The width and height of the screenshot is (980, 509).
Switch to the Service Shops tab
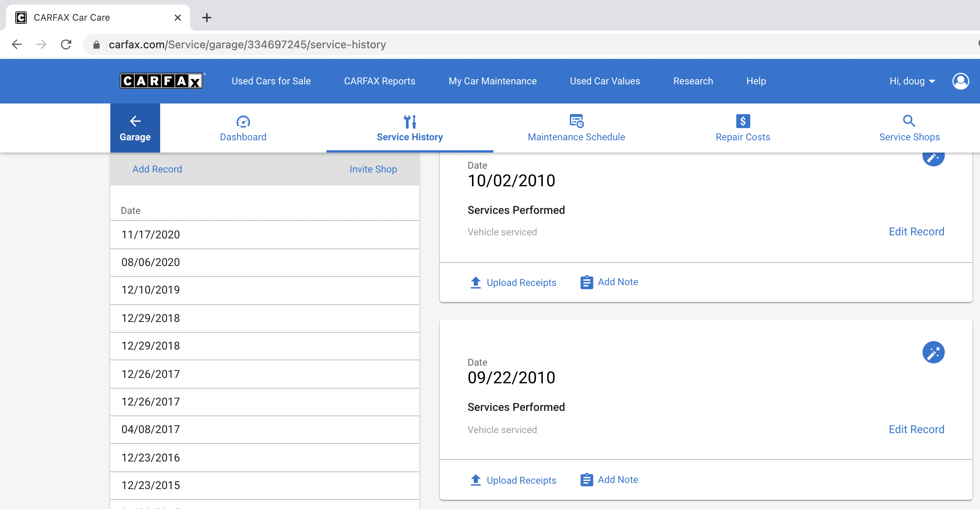click(909, 128)
